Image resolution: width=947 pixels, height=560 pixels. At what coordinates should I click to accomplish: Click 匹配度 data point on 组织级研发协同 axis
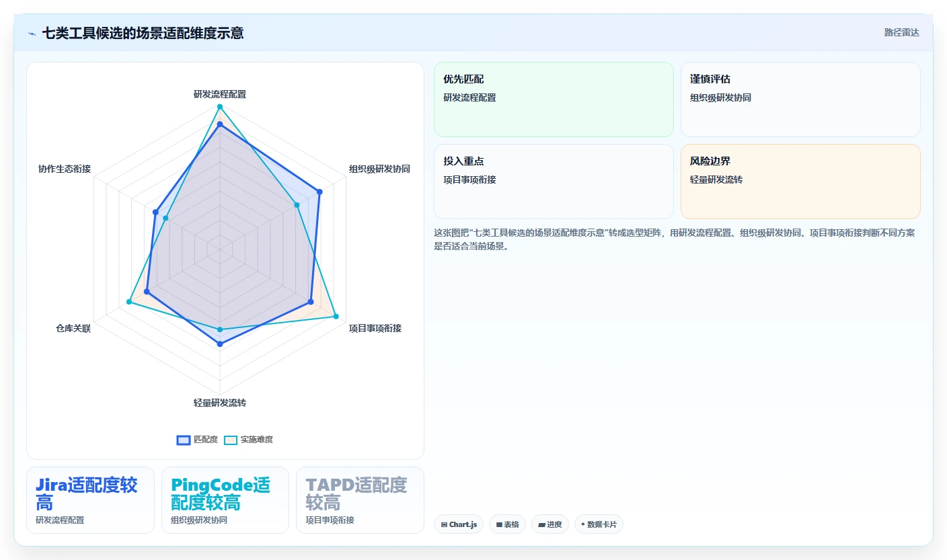click(x=319, y=192)
